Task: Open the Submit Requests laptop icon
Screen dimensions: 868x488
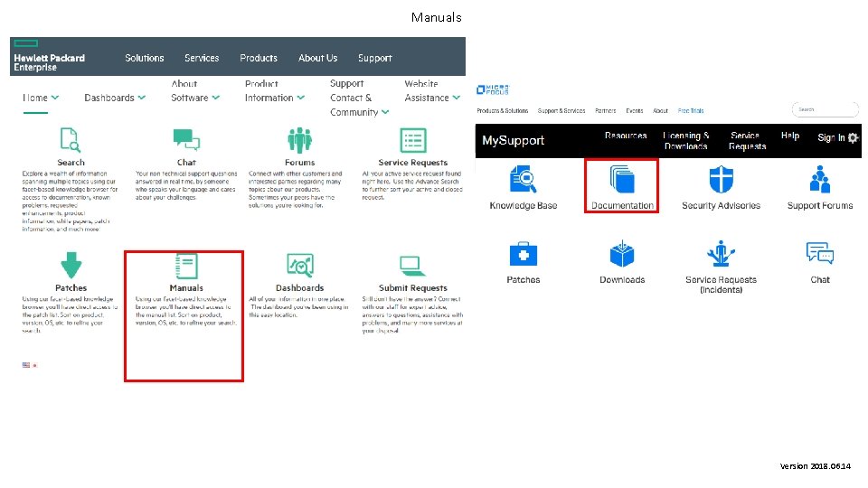Action: (412, 266)
